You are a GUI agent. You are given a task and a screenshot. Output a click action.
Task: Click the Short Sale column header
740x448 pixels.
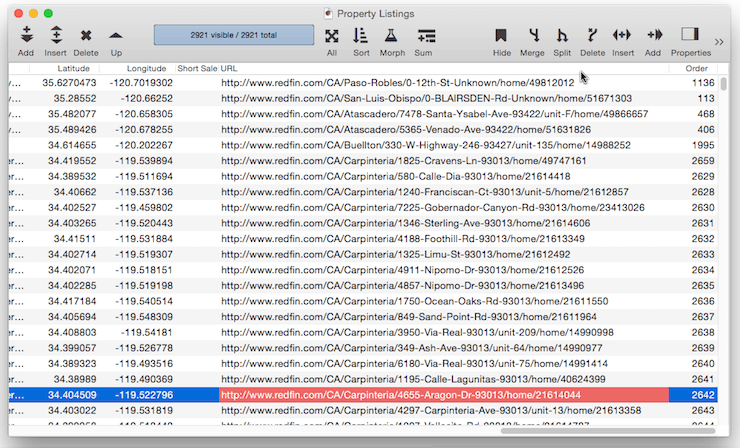[197, 68]
